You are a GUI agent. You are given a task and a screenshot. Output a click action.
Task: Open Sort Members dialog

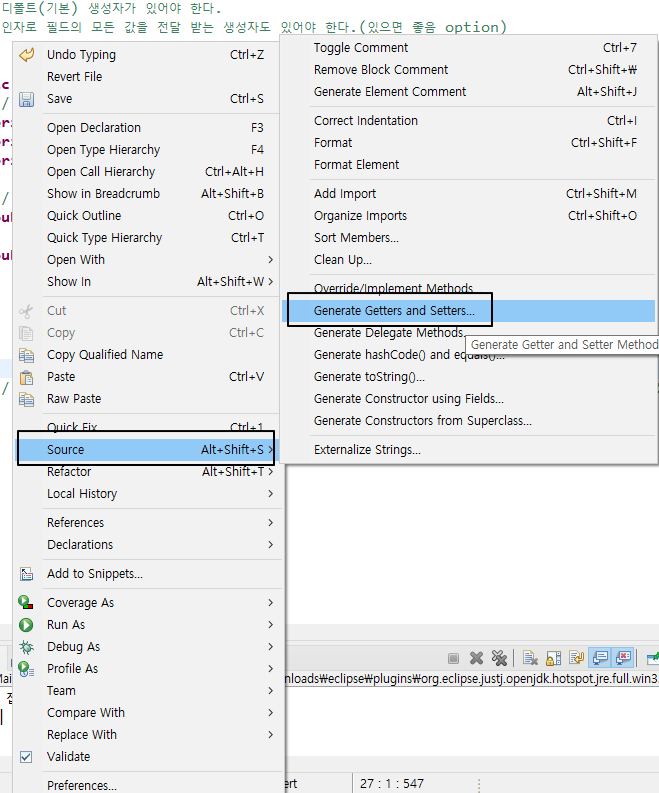coord(468,238)
